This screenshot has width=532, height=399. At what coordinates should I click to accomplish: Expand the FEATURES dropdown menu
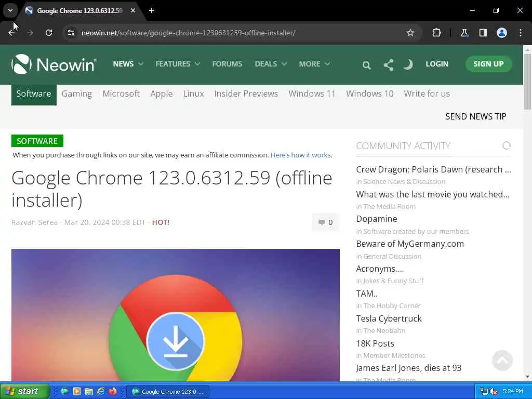(178, 64)
